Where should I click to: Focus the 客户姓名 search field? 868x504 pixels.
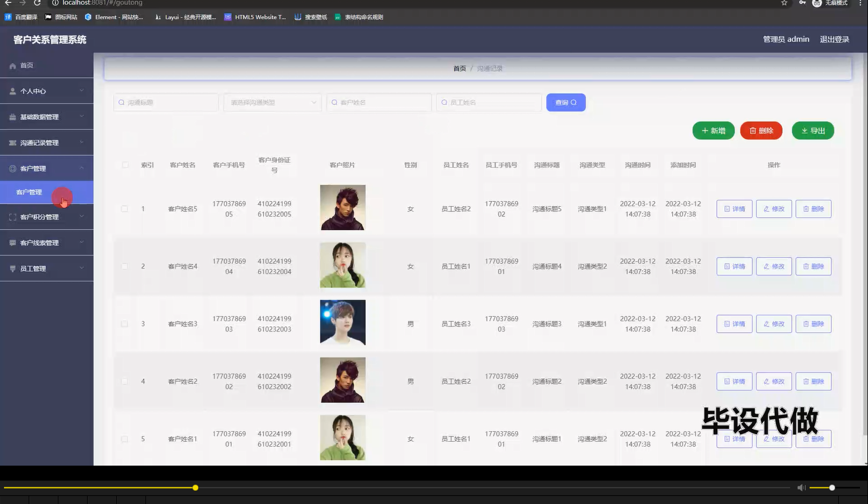click(x=379, y=103)
